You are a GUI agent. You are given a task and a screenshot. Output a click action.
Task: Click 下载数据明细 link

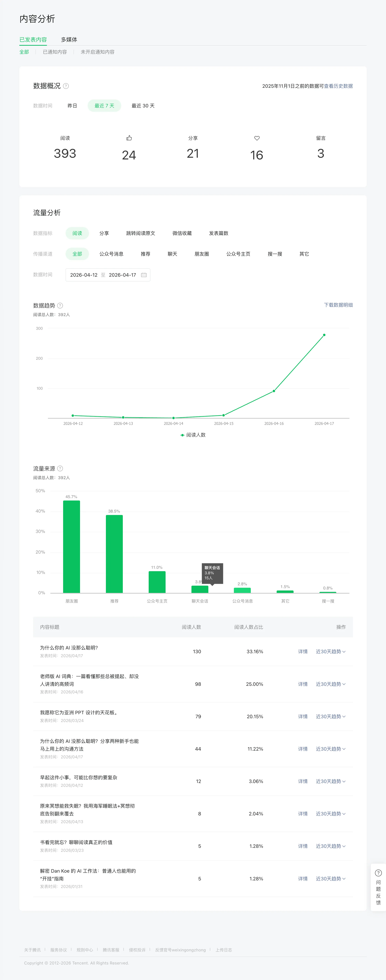coord(338,305)
